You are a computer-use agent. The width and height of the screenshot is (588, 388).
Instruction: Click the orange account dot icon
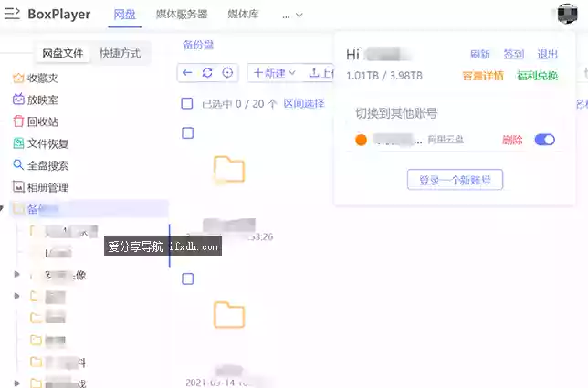361,140
